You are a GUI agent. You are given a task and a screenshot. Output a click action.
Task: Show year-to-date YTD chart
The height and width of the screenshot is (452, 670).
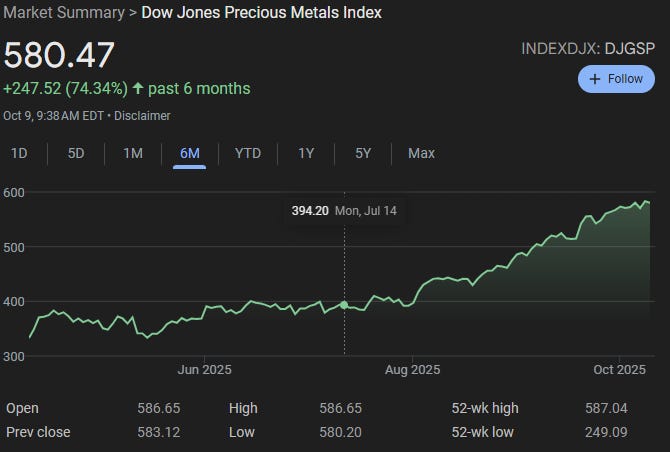pyautogui.click(x=248, y=153)
